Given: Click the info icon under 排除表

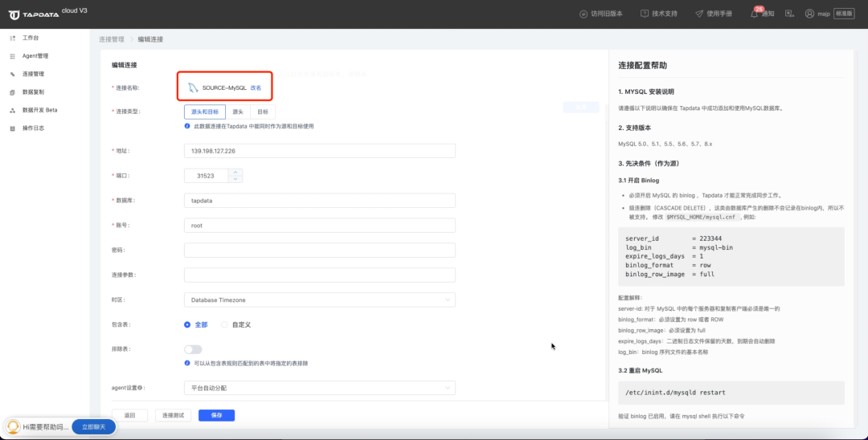Looking at the screenshot, I should click(x=187, y=363).
